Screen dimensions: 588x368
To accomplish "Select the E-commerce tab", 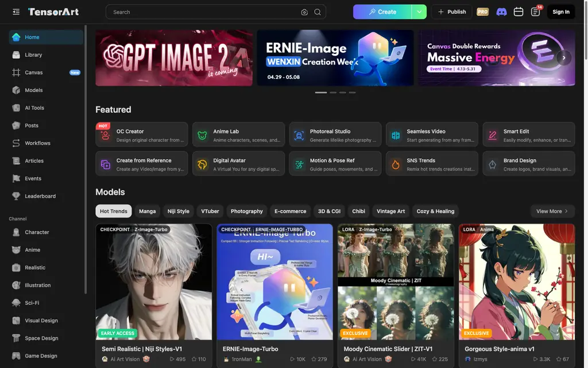I will 290,211.
